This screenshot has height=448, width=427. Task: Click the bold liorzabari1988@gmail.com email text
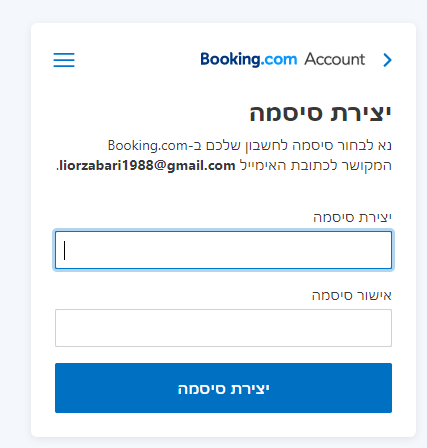147,166
